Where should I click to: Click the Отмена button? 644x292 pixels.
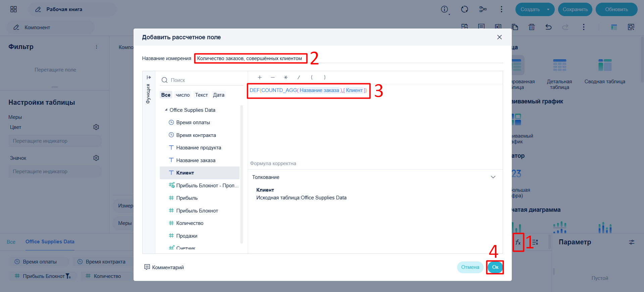click(x=470, y=267)
